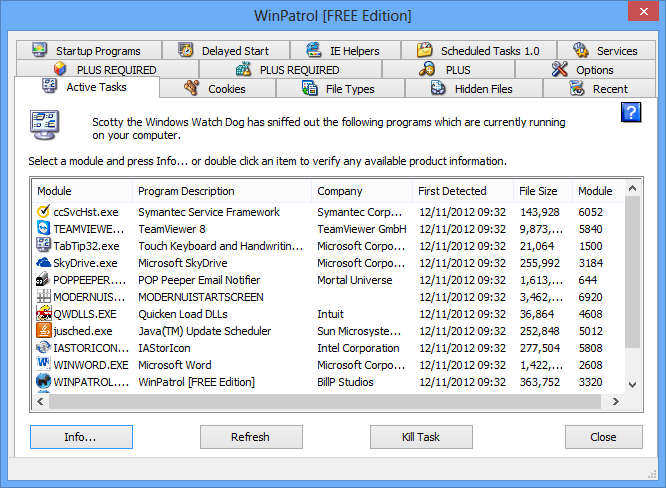
Task: Open help via blue question mark icon
Action: 631,112
